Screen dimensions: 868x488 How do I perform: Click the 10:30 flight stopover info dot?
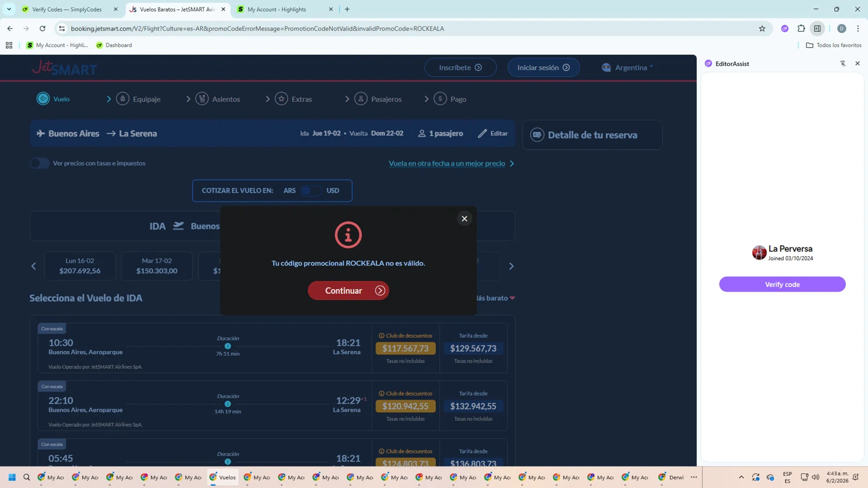click(228, 346)
